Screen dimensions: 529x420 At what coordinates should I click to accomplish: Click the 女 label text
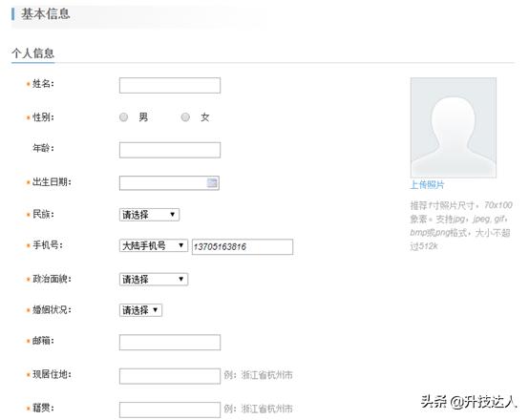(x=205, y=117)
